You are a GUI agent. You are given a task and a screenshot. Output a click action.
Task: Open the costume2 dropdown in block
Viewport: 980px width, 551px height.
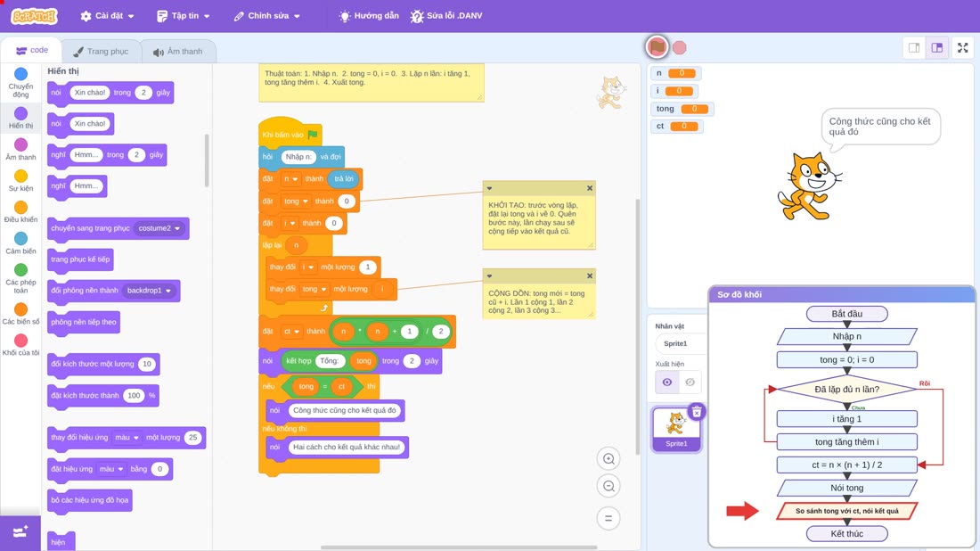tap(160, 228)
